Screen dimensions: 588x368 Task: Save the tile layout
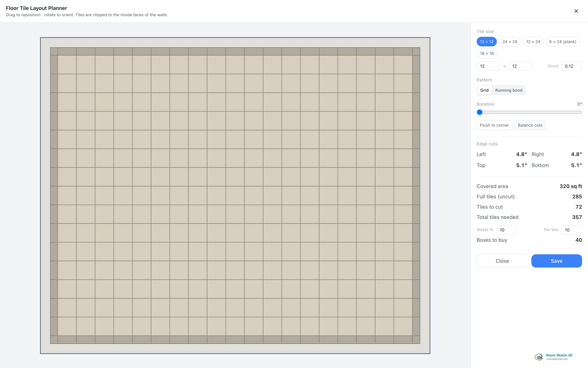pos(556,261)
